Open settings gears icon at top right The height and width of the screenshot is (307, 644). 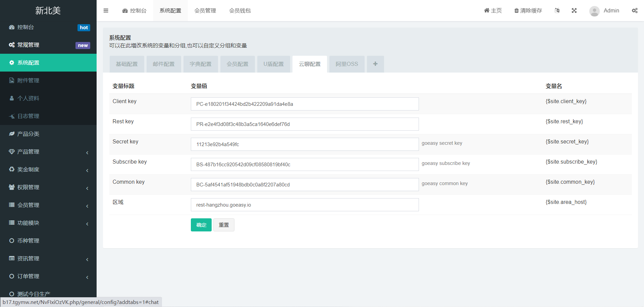click(635, 11)
